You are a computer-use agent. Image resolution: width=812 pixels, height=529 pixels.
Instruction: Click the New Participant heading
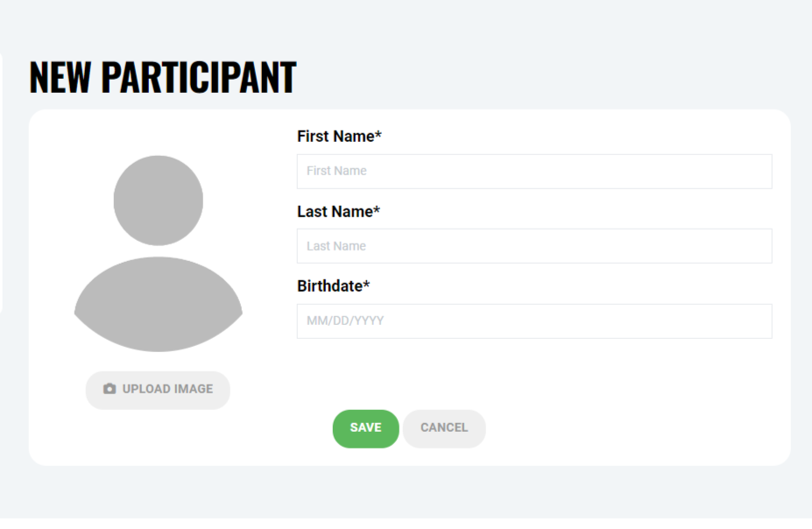[x=163, y=78]
